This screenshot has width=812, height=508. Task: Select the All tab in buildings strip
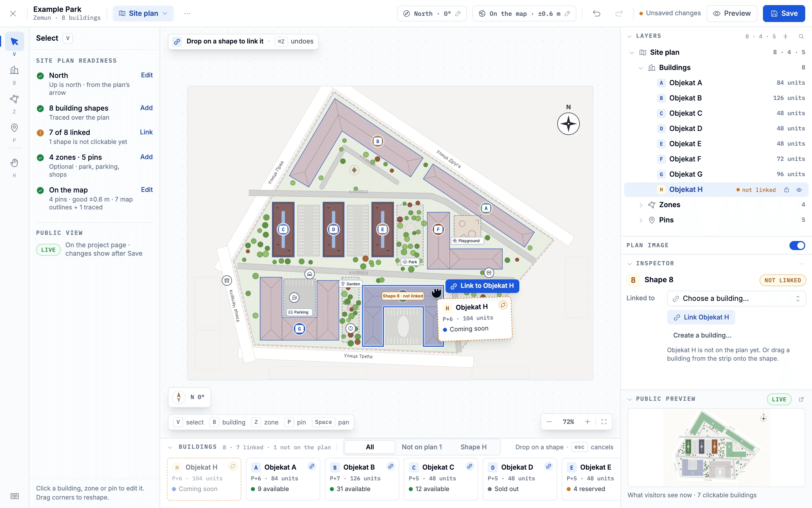[370, 447]
